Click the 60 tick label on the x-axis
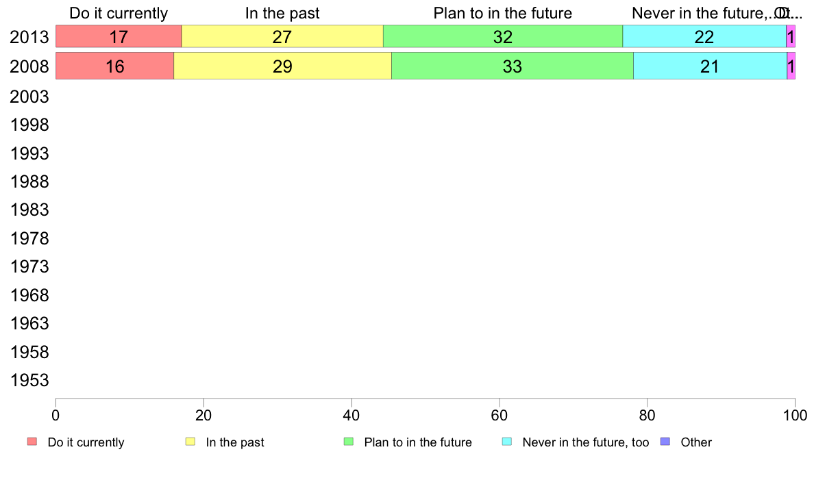814x504 pixels. (500, 415)
